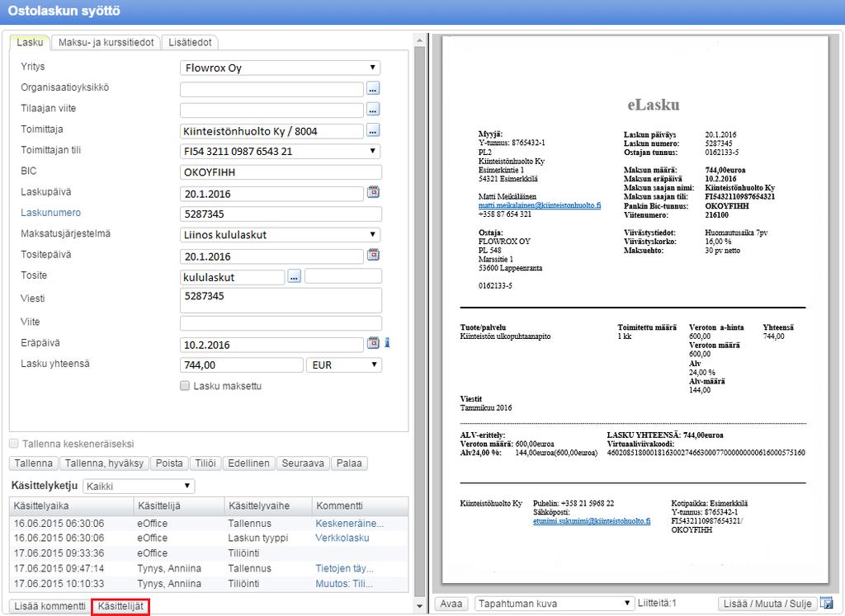Screen dimensions: 845x616
Task: Sort by Käsittelyvaihe column header
Action: click(x=268, y=506)
